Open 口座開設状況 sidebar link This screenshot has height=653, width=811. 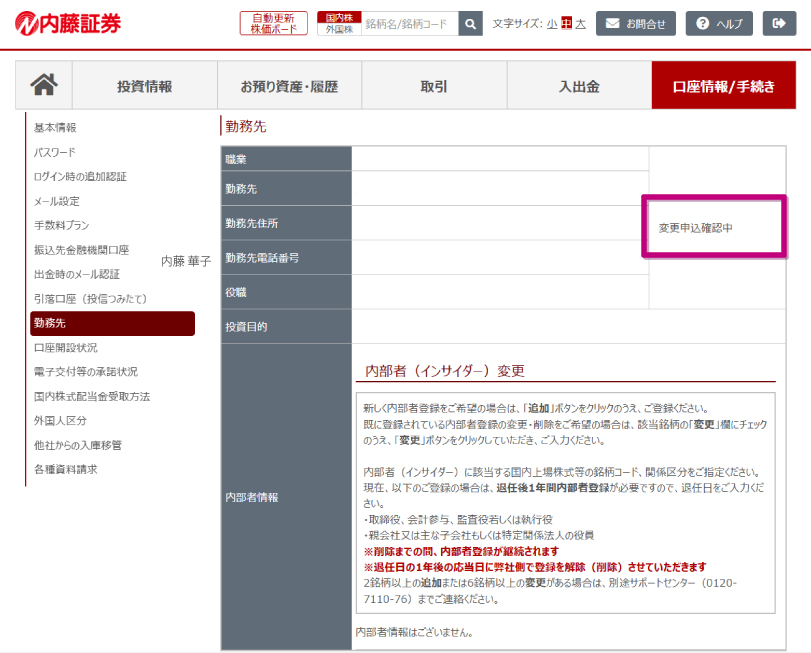[x=65, y=347]
